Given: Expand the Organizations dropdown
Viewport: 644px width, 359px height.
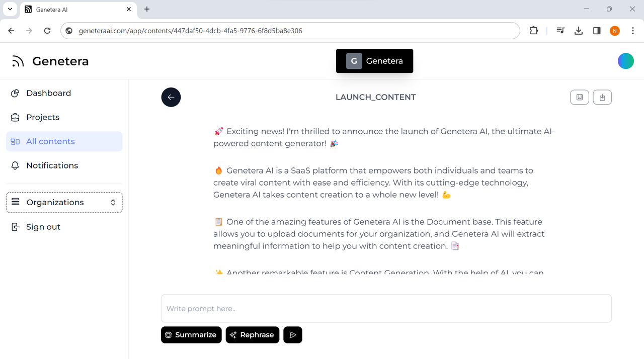Looking at the screenshot, I should coord(64,202).
